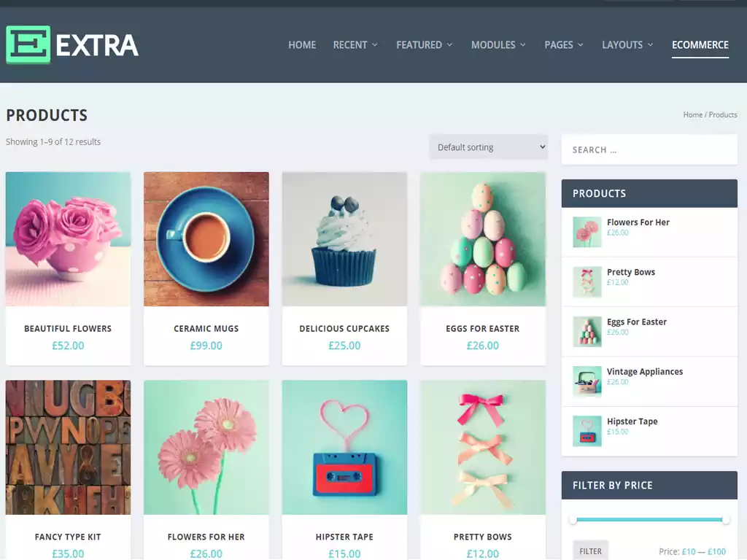Click the Hipster Tape sidebar thumbnail

tap(587, 431)
